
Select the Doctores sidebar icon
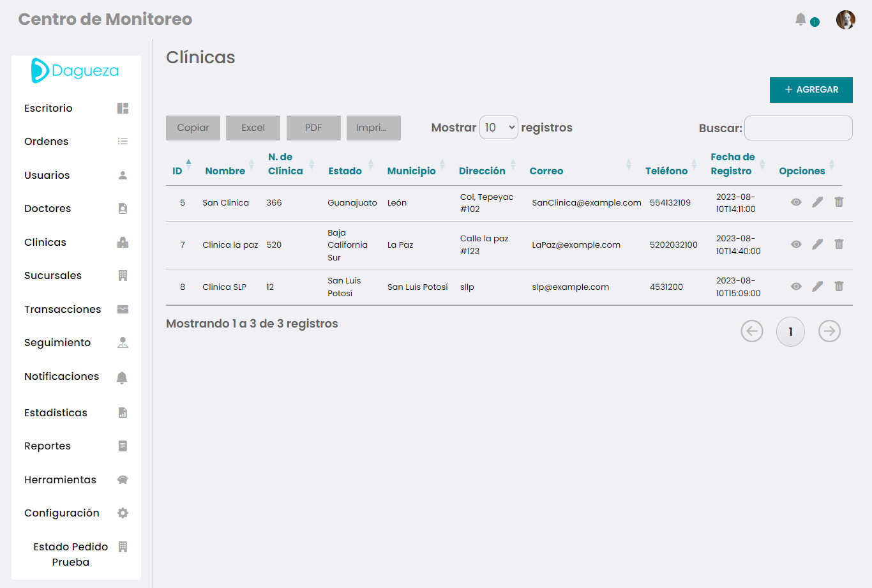122,208
